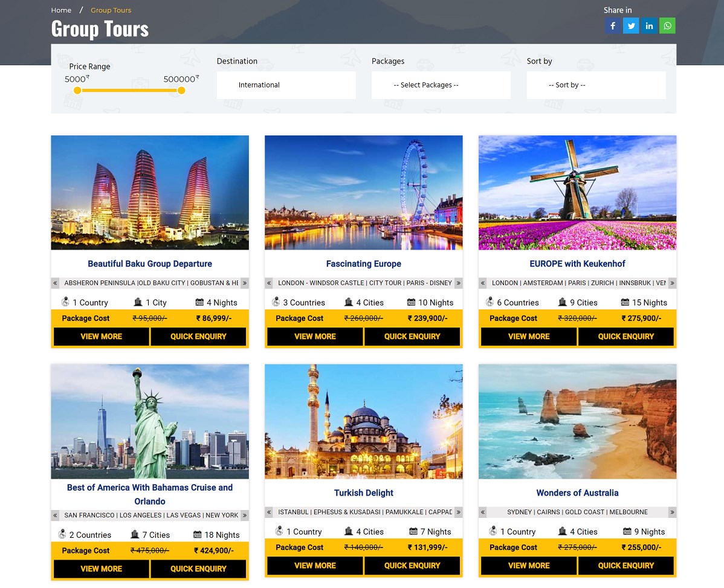Open the Best of America with Bahamas thumbnail
The height and width of the screenshot is (588, 724).
149,421
